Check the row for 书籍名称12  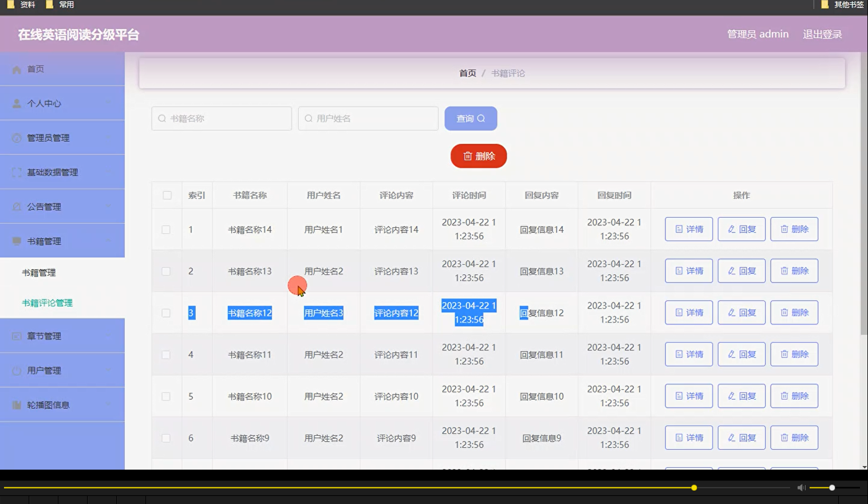[166, 313]
